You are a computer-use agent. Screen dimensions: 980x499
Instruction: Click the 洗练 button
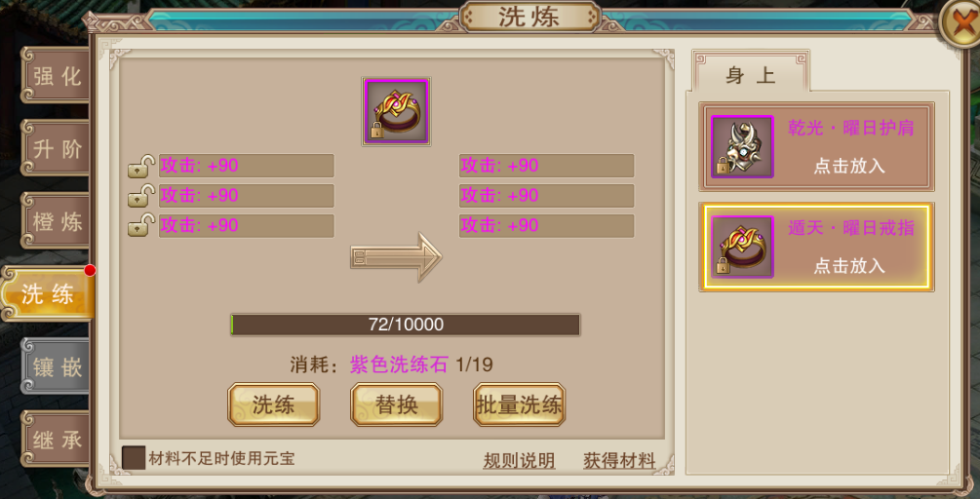(x=274, y=405)
